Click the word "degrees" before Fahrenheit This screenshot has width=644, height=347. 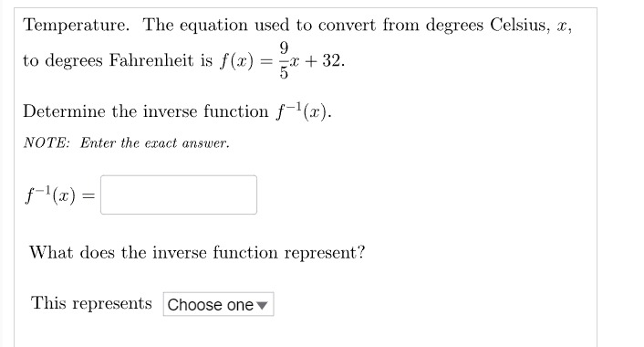pyautogui.click(x=74, y=61)
